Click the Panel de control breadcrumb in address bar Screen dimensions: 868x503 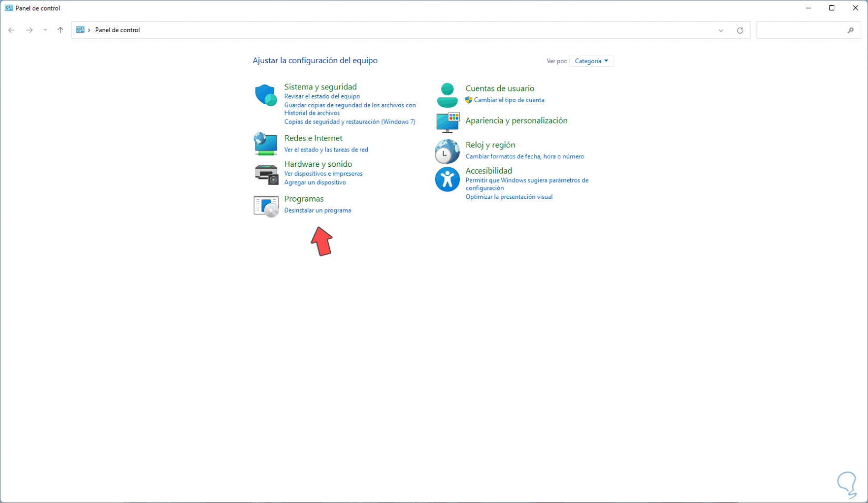pyautogui.click(x=117, y=30)
